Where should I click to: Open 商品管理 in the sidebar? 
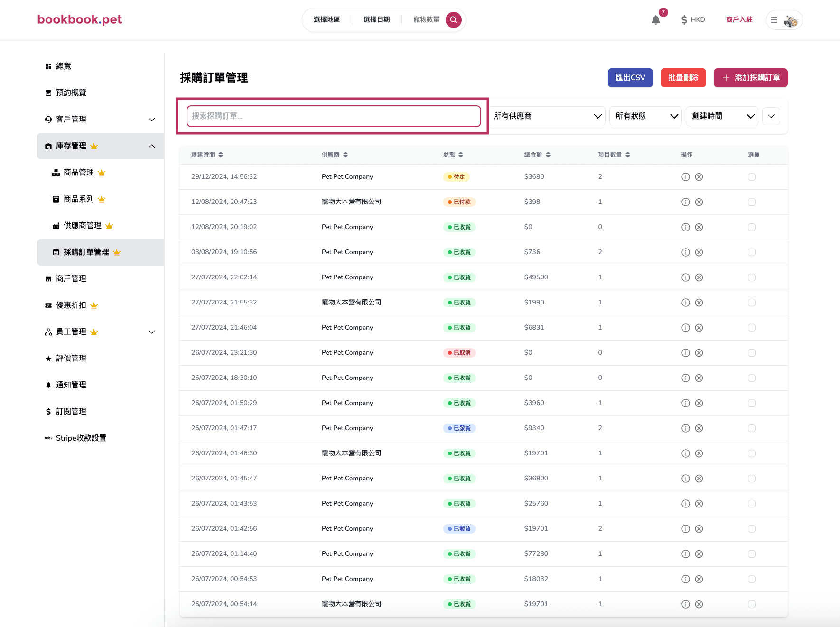(x=101, y=173)
